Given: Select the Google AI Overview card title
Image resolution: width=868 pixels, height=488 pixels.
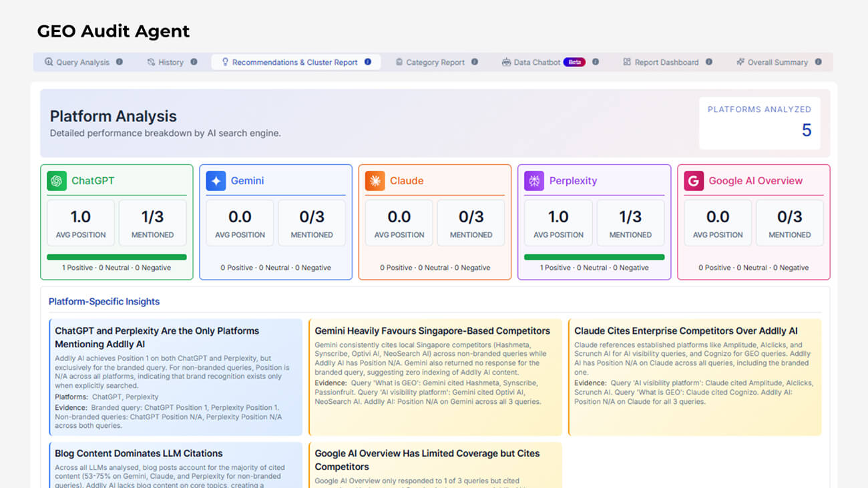Looking at the screenshot, I should click(x=756, y=181).
